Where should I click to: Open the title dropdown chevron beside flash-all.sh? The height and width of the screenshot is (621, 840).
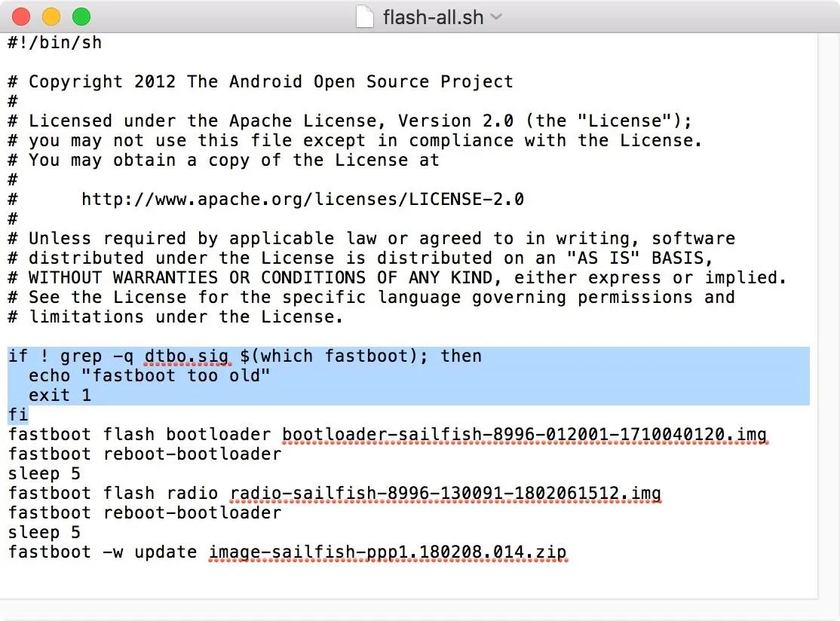pos(497,17)
